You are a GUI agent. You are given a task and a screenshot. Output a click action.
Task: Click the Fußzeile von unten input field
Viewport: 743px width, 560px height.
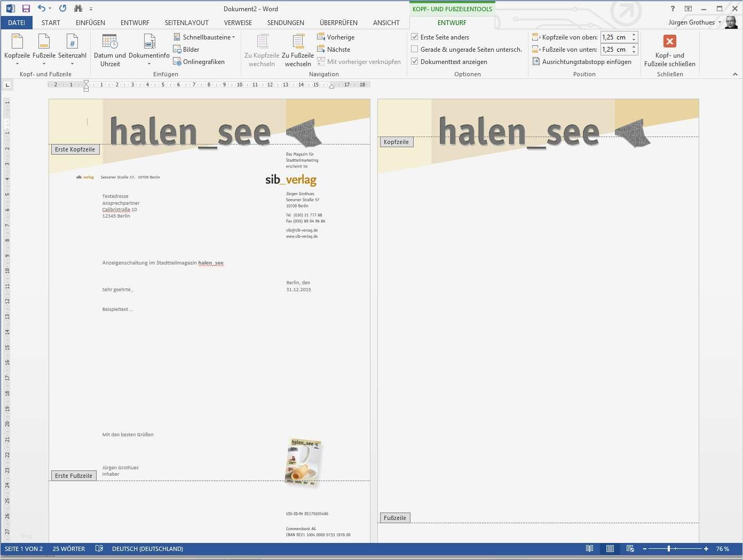[x=615, y=50]
